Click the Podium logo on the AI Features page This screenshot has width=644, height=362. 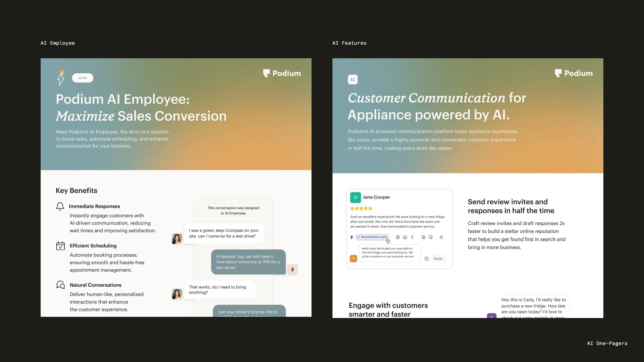(x=574, y=73)
